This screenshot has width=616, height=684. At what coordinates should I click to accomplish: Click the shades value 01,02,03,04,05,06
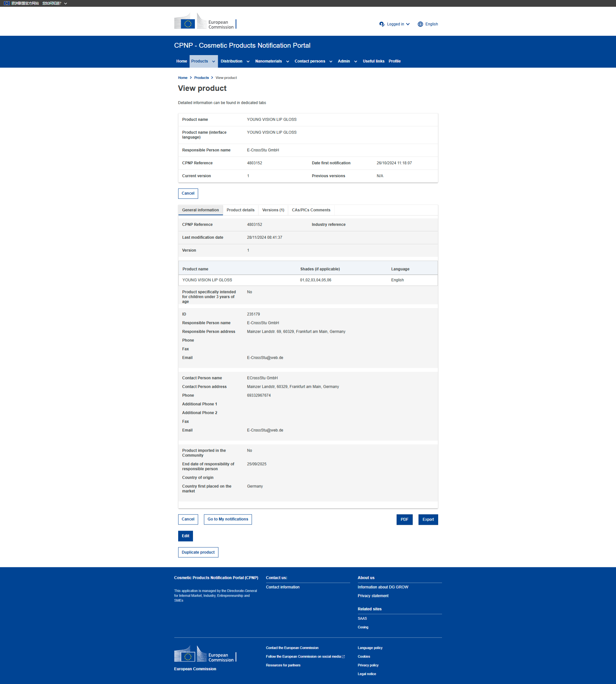(x=315, y=280)
